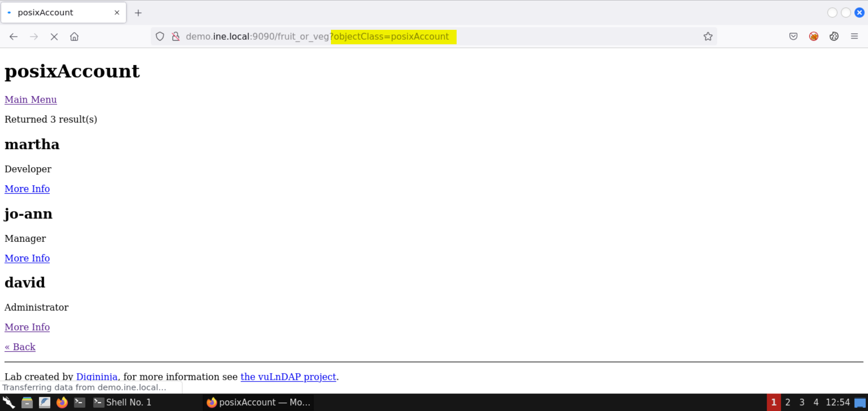The image size is (868, 411).
Task: Open More Info for david
Action: 27,327
